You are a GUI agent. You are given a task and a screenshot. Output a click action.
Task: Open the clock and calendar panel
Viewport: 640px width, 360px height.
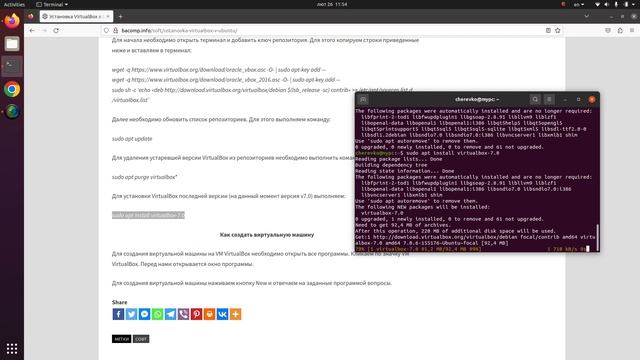(332, 4)
